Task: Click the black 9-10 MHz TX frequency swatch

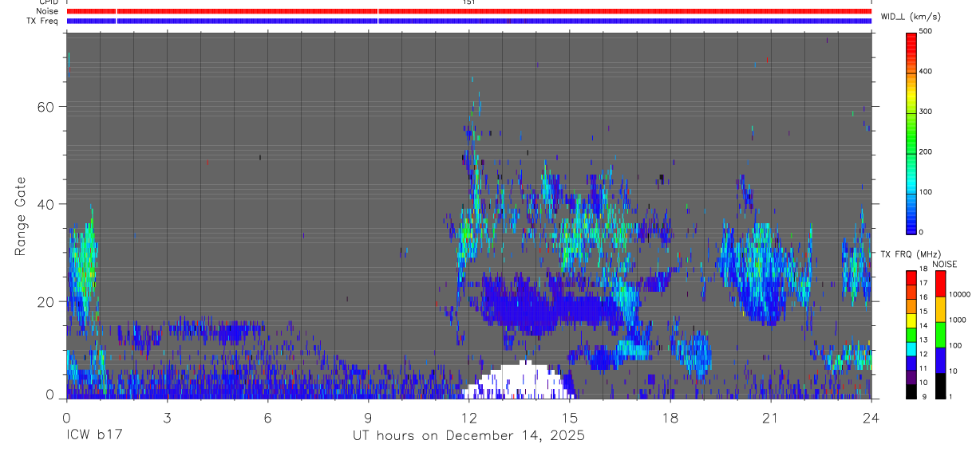Action: (911, 391)
